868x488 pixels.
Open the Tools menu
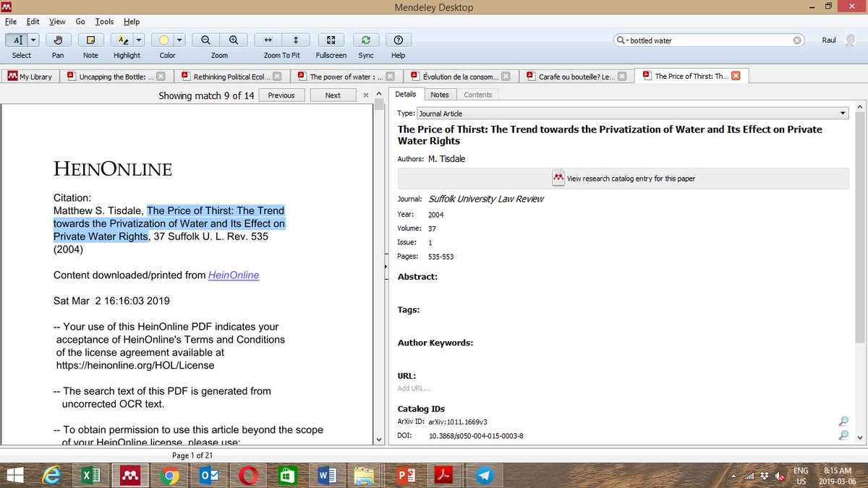(105, 22)
